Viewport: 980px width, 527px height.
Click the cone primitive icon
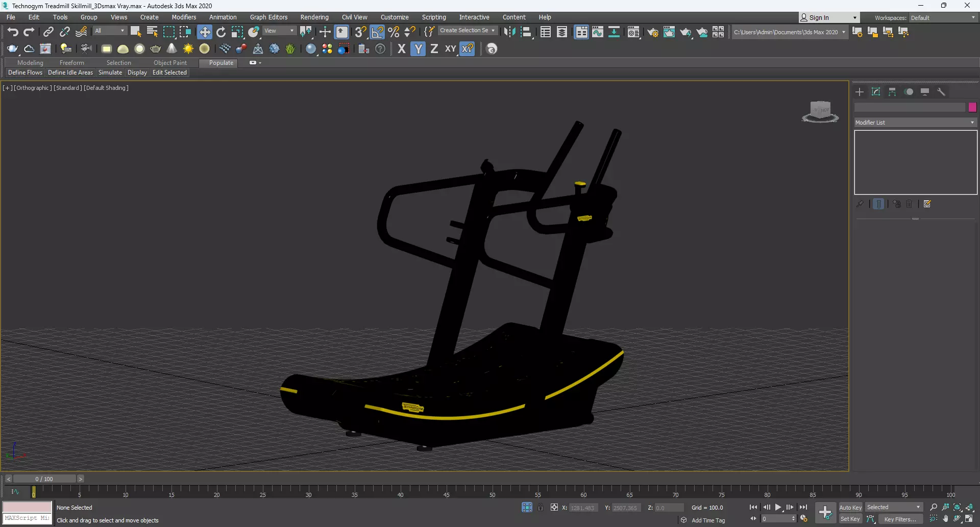coord(172,49)
